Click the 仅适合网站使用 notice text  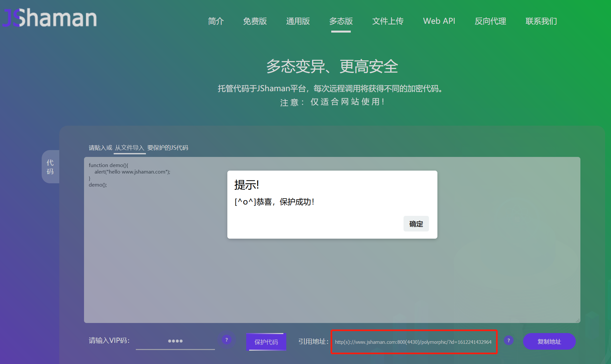coord(347,102)
